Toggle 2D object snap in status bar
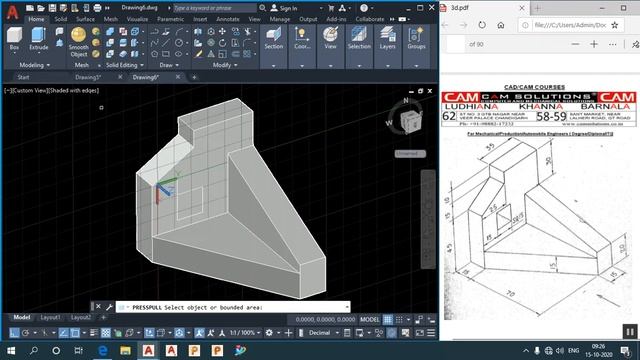Screen dimensions: 640x360 75,333
